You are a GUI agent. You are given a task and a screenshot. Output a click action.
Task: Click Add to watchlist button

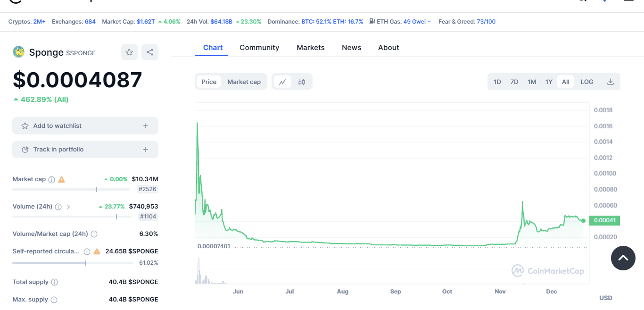(85, 126)
